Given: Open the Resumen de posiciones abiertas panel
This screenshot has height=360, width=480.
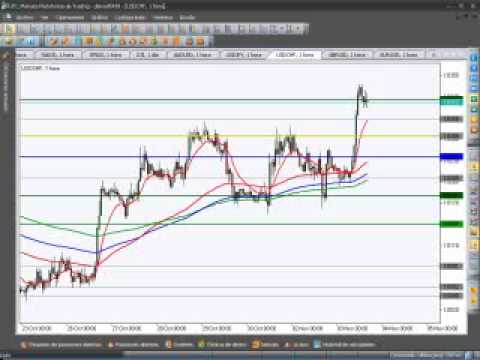Looking at the screenshot, I should point(61,344).
